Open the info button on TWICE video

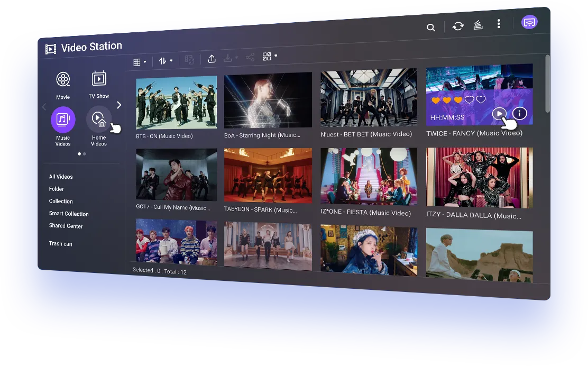(x=519, y=113)
